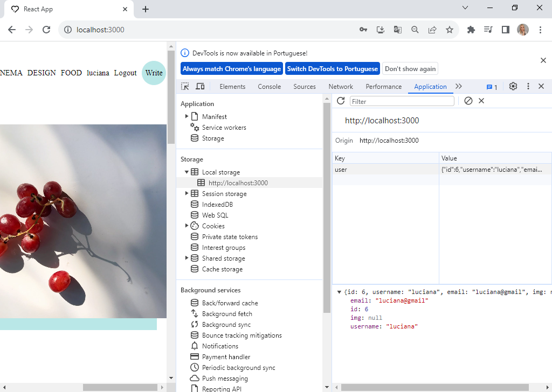Viewport: 552px width, 392px height.
Task: Dismiss the DevTools language notification
Action: (x=543, y=60)
